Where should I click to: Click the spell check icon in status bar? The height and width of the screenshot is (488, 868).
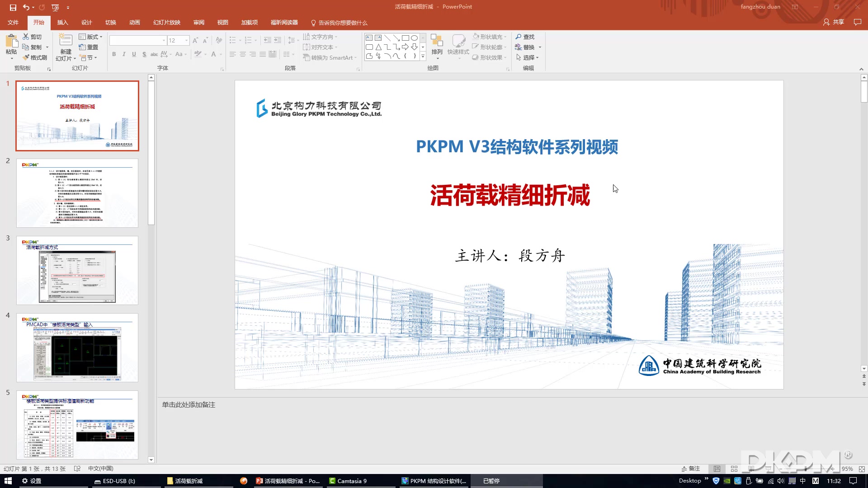[x=77, y=469]
